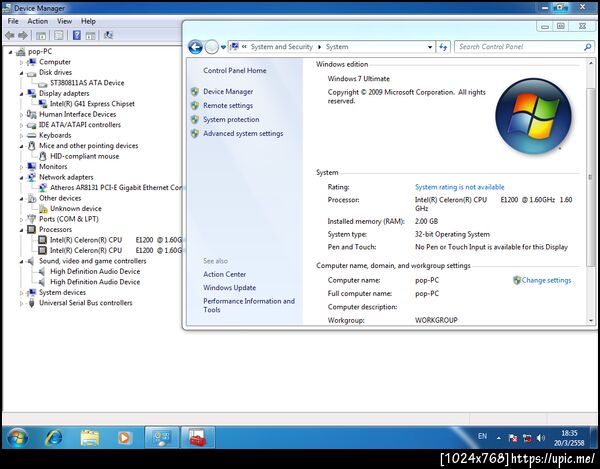Open Action Center link under See also
This screenshot has height=469, width=600.
[225, 274]
